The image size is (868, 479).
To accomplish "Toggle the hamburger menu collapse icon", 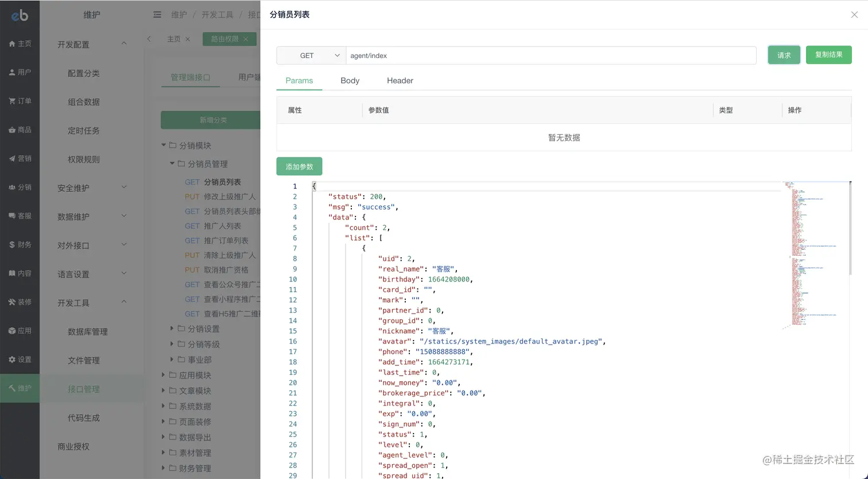I will pyautogui.click(x=157, y=15).
